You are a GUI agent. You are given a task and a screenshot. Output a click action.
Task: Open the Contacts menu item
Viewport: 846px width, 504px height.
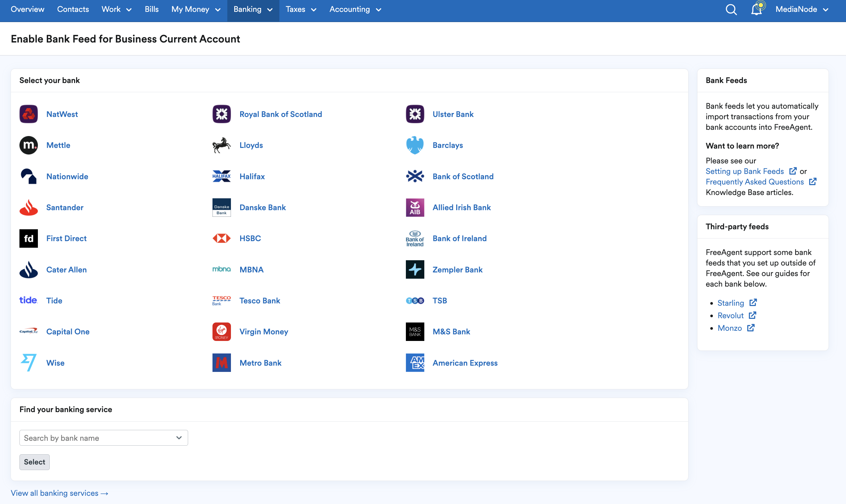(73, 10)
